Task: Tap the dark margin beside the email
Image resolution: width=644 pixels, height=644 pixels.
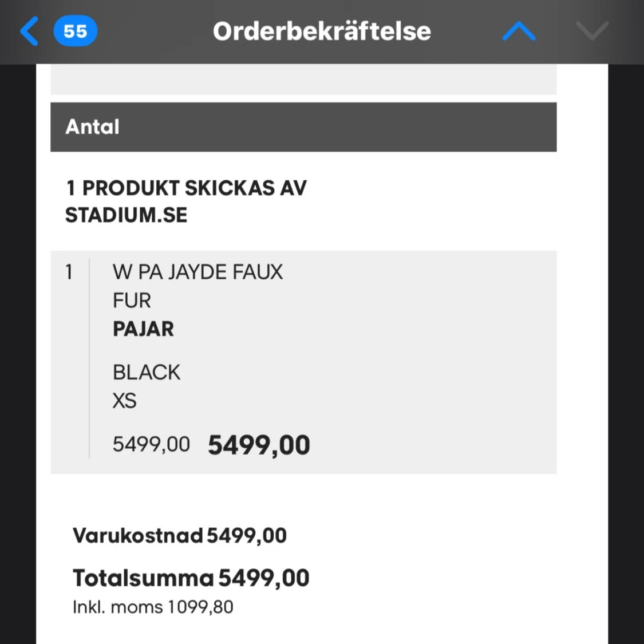Action: tap(17, 343)
